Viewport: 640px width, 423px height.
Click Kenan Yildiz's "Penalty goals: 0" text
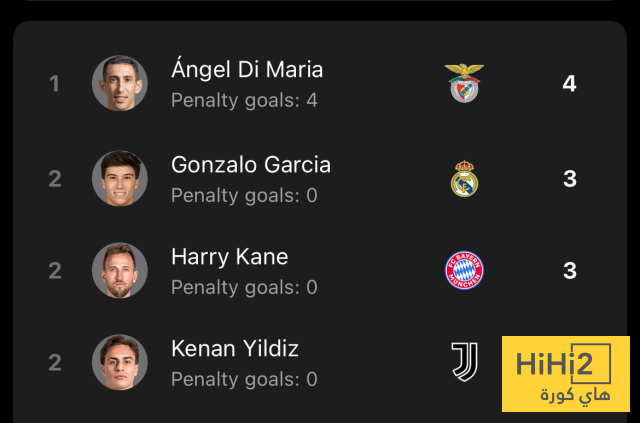click(244, 379)
